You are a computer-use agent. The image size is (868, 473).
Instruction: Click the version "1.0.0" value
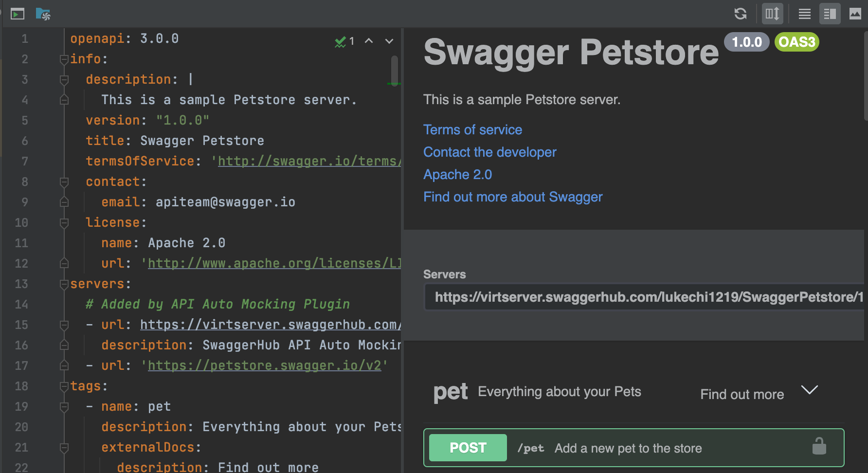(183, 120)
